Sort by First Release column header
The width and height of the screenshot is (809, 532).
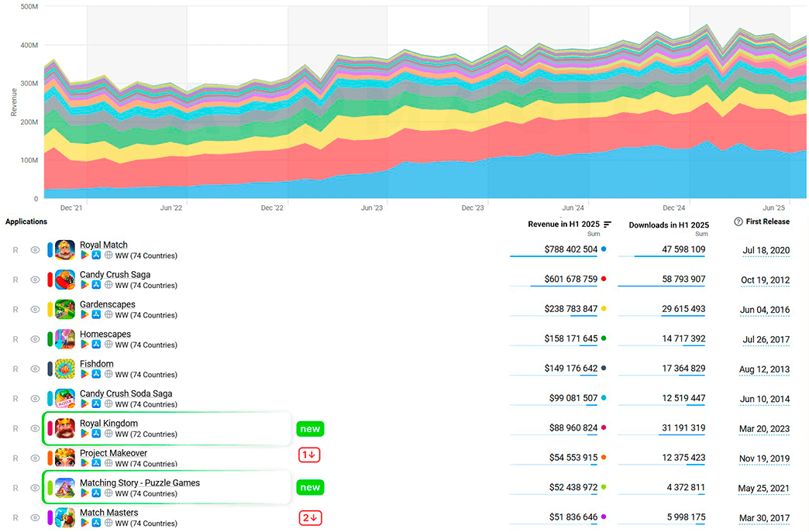point(768,221)
